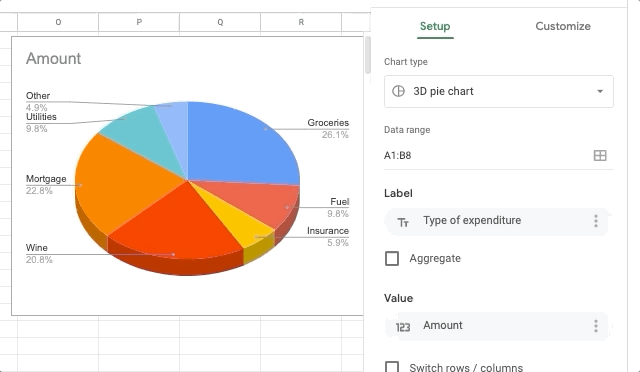This screenshot has width=640, height=372.
Task: Click the vertical scrollbar beside the chart
Action: 368,55
